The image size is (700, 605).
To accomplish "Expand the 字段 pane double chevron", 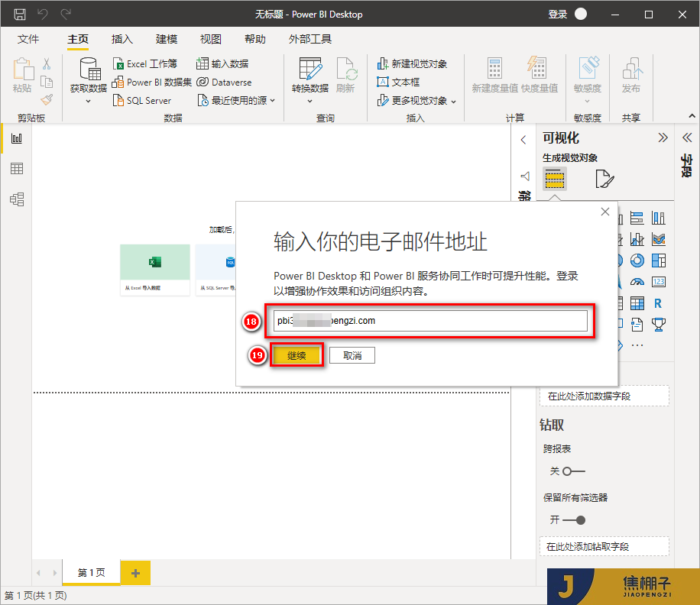I will tap(687, 137).
